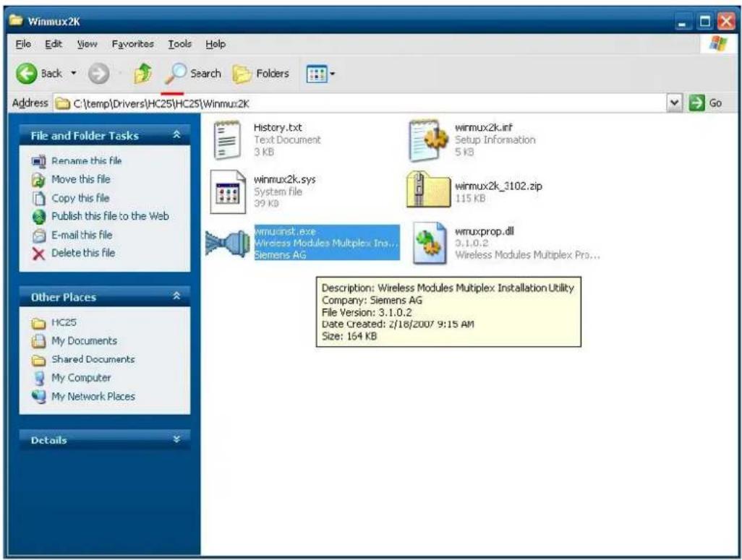Image resolution: width=742 pixels, height=560 pixels.
Task: Open the Search pane
Action: point(192,74)
